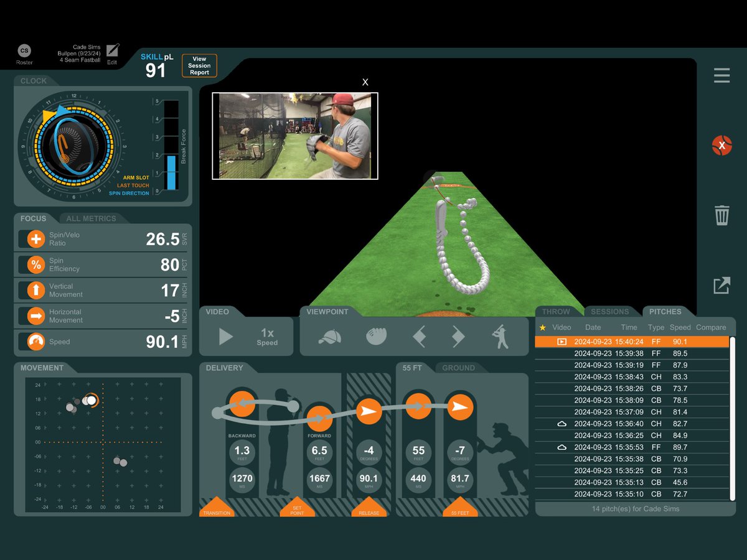
Task: Click cloud icon on 15:35:53 pitch row
Action: pyautogui.click(x=561, y=447)
